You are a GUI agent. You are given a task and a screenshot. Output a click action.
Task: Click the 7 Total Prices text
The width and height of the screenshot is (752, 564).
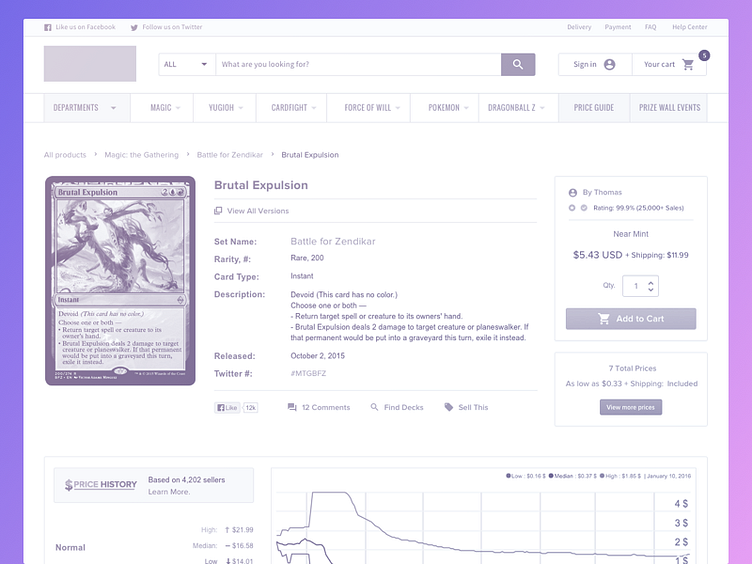tap(633, 368)
